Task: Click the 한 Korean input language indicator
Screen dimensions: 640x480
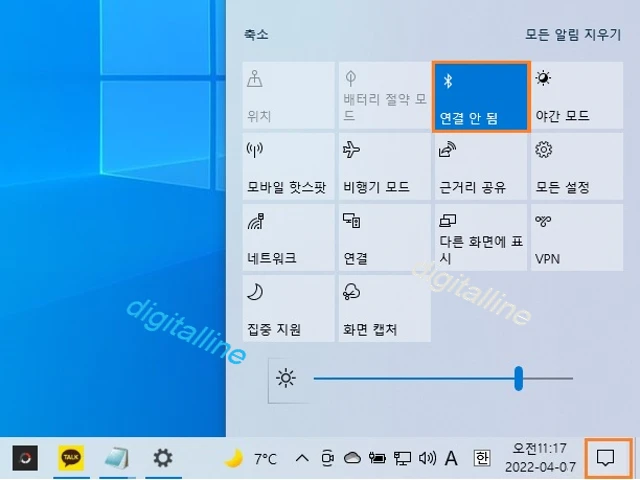Action: coord(482,458)
